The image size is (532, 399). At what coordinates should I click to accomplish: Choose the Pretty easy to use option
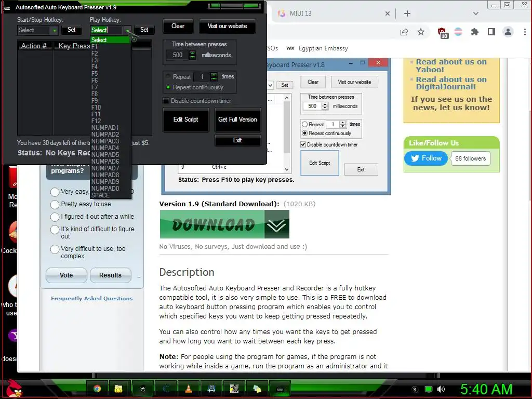coord(55,204)
